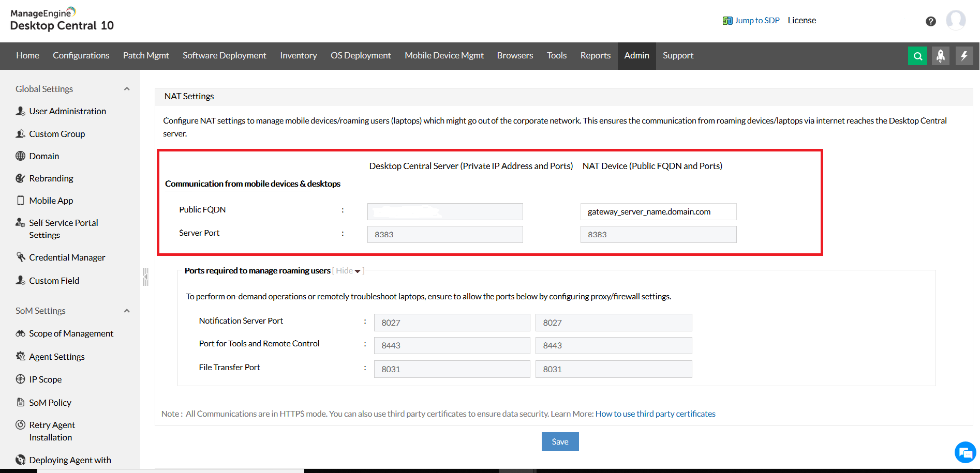Hide the roaming users ports section
Viewport: 980px width, 473px height.
[x=348, y=270]
